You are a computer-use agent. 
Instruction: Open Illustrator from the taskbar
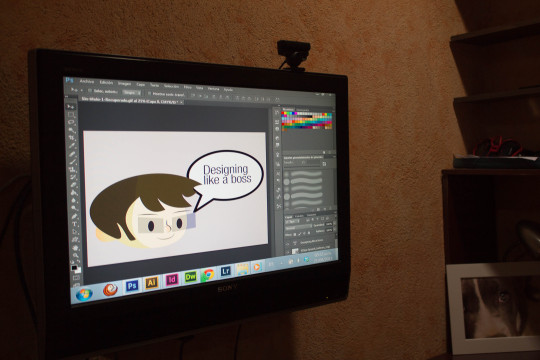(152, 282)
